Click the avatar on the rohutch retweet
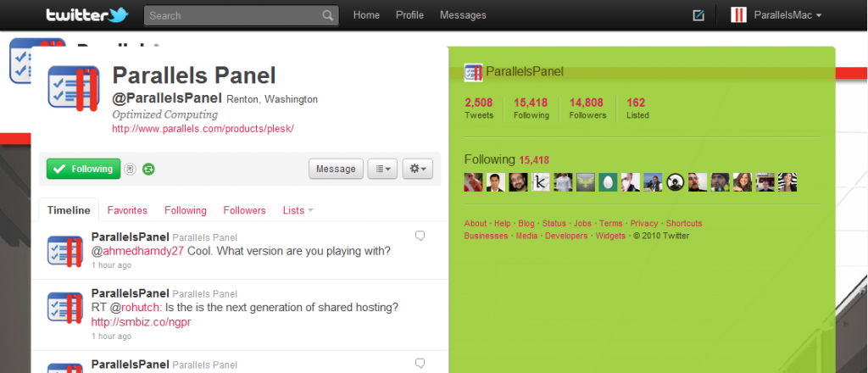Image resolution: width=868 pixels, height=373 pixels. (x=65, y=308)
